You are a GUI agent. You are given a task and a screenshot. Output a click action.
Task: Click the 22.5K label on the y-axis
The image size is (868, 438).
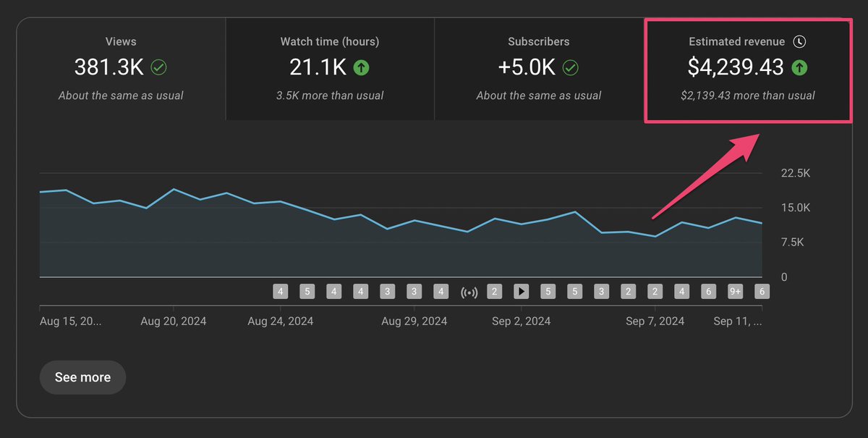796,173
